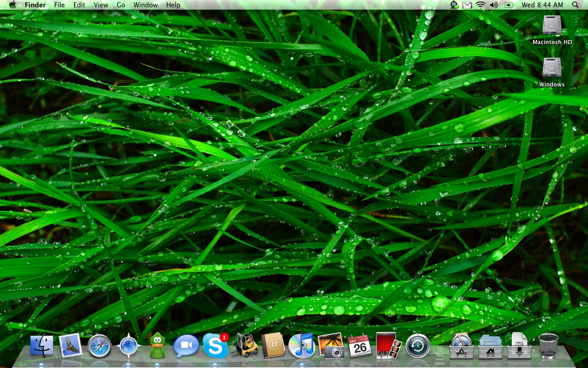Open the View menu
The image size is (588, 368).
pyautogui.click(x=101, y=5)
